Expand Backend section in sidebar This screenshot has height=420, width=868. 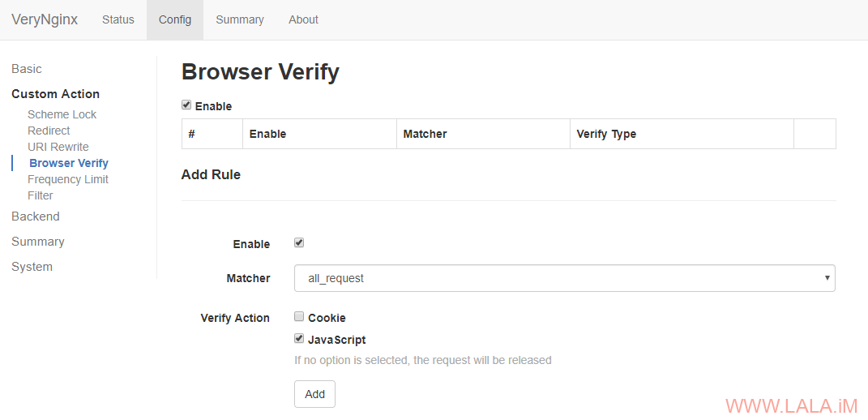pyautogui.click(x=36, y=216)
